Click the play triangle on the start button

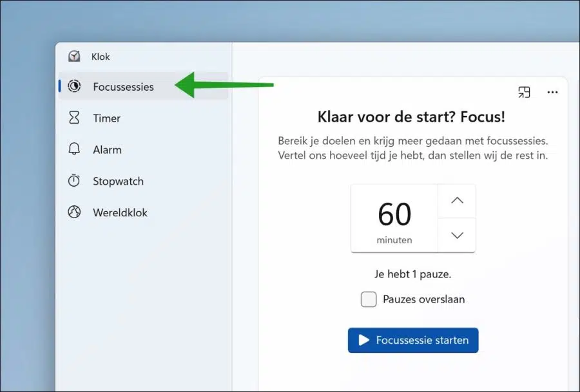pos(364,340)
